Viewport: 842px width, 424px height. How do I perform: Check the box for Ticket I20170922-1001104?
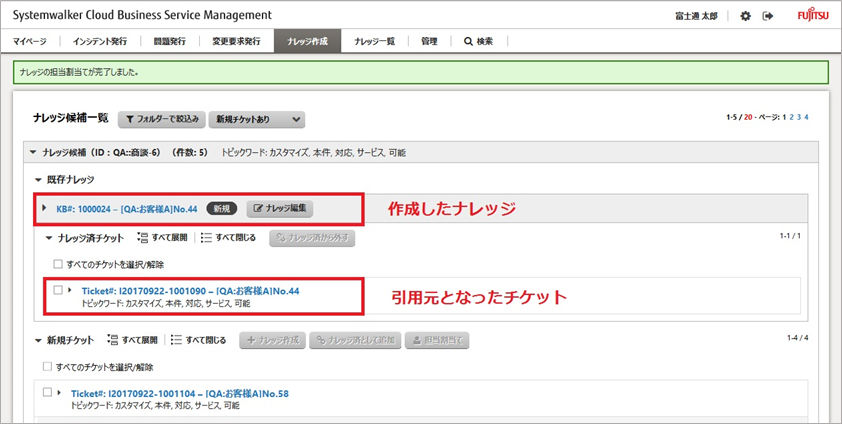tap(47, 393)
